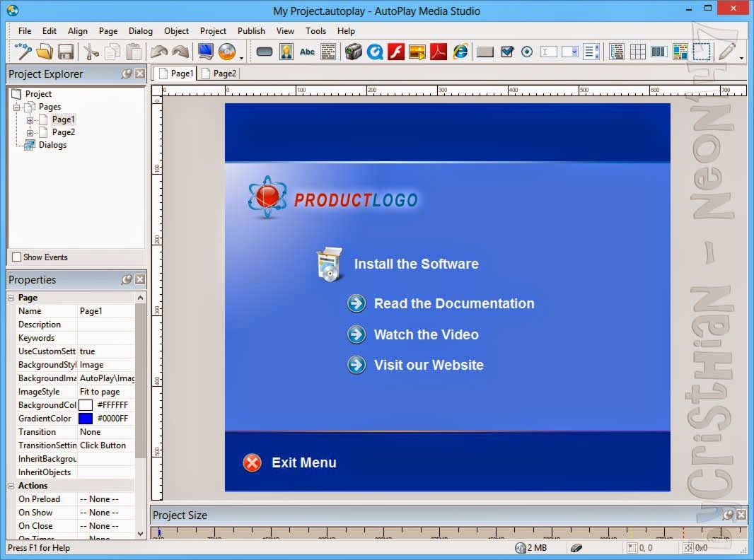Insert a Flash object from the toolbar
The image size is (754, 560).
click(396, 52)
